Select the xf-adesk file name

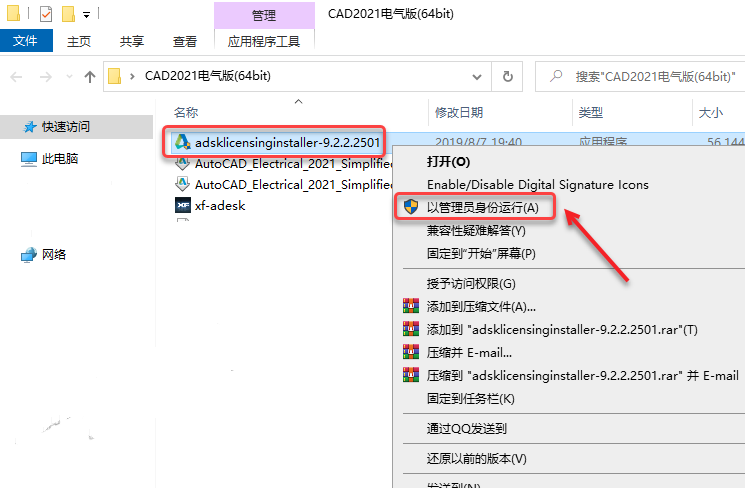click(x=220, y=205)
